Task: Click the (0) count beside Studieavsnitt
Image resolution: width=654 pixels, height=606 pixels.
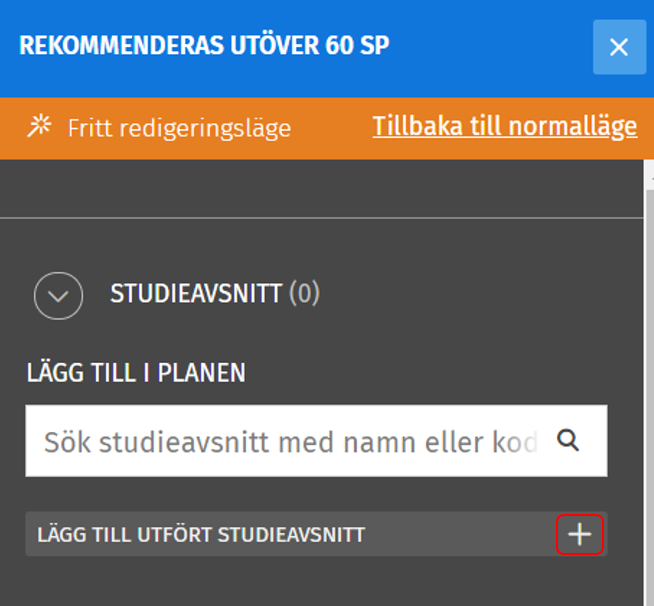Action: pos(304,294)
